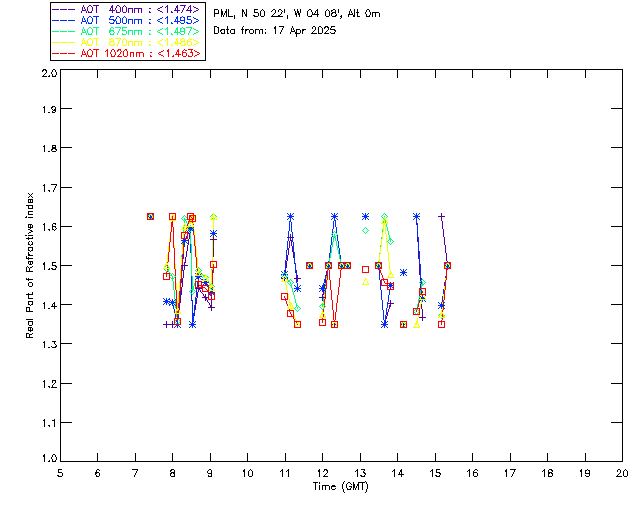The image size is (640, 512).
Task: Click the first data marker near 7.4 GMT
Action: (x=150, y=216)
